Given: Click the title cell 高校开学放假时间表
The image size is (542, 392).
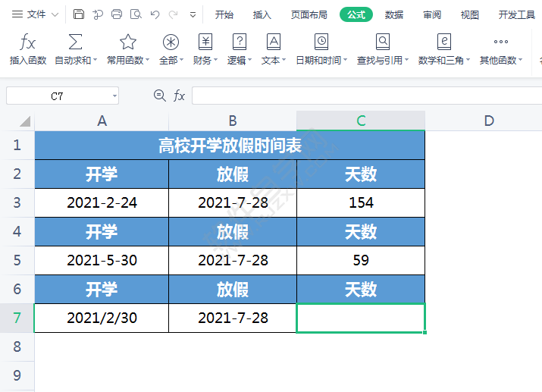Looking at the screenshot, I should click(x=230, y=145).
